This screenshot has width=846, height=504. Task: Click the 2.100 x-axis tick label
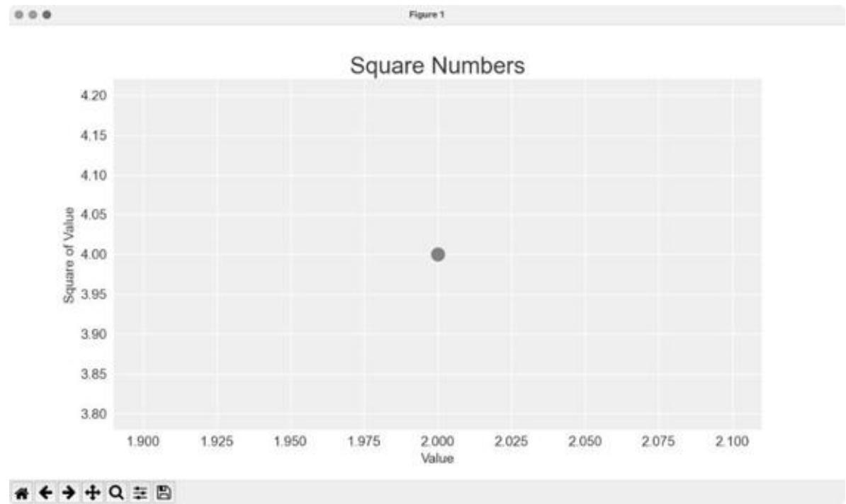[x=732, y=442]
